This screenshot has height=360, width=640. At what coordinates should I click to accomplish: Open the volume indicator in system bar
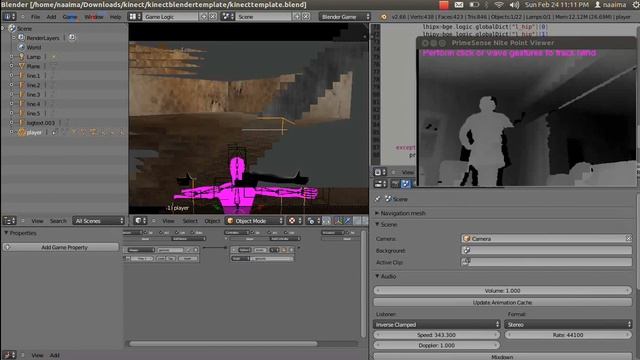click(514, 5)
